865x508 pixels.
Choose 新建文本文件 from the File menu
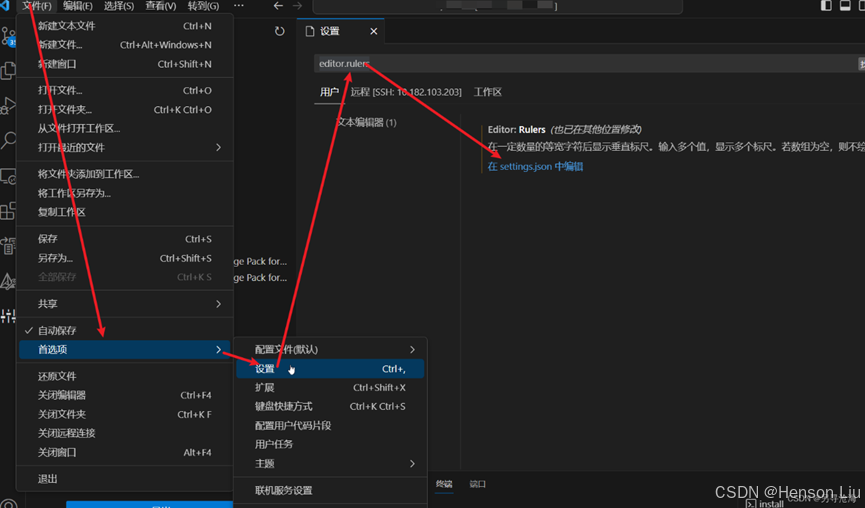point(125,26)
